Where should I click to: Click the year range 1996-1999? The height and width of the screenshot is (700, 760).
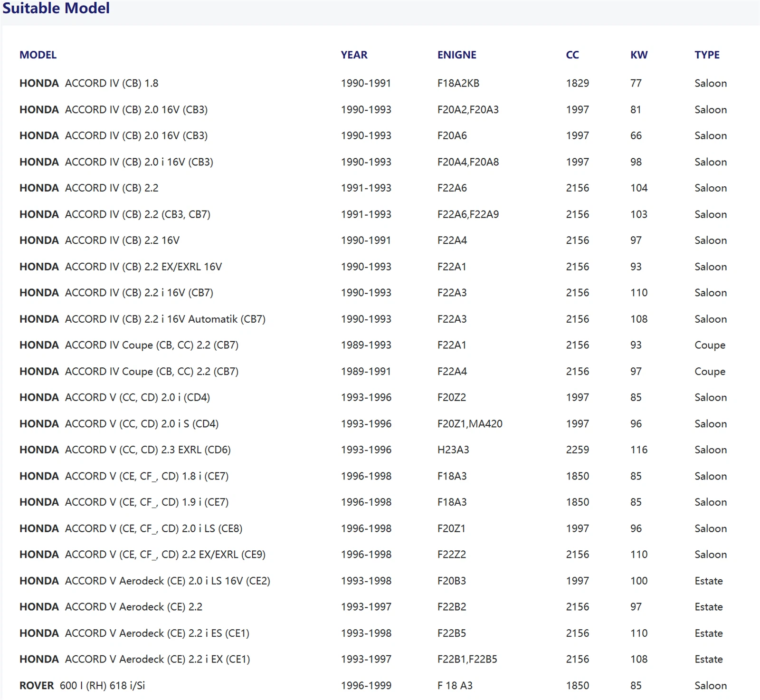366,685
